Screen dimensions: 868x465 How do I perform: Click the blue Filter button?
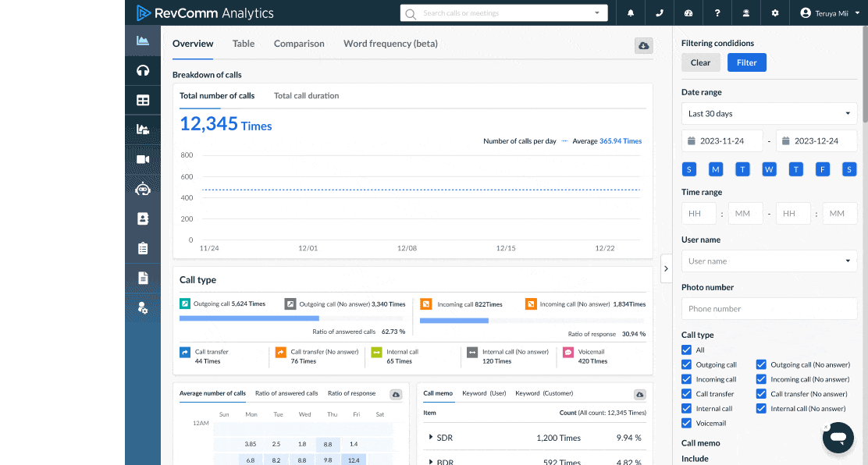(746, 62)
